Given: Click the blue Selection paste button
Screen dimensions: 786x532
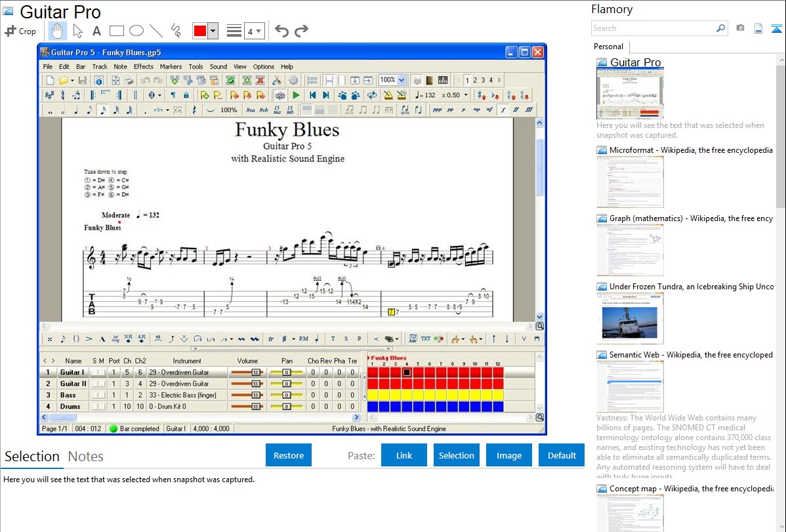Looking at the screenshot, I should click(456, 455).
